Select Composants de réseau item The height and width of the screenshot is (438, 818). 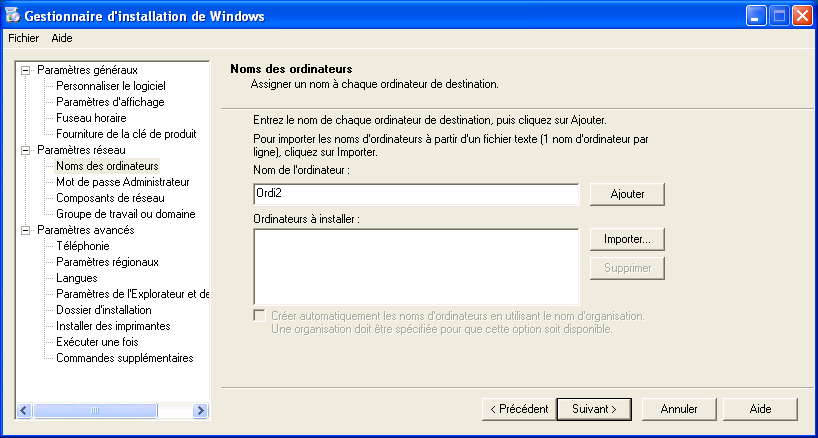tap(110, 198)
